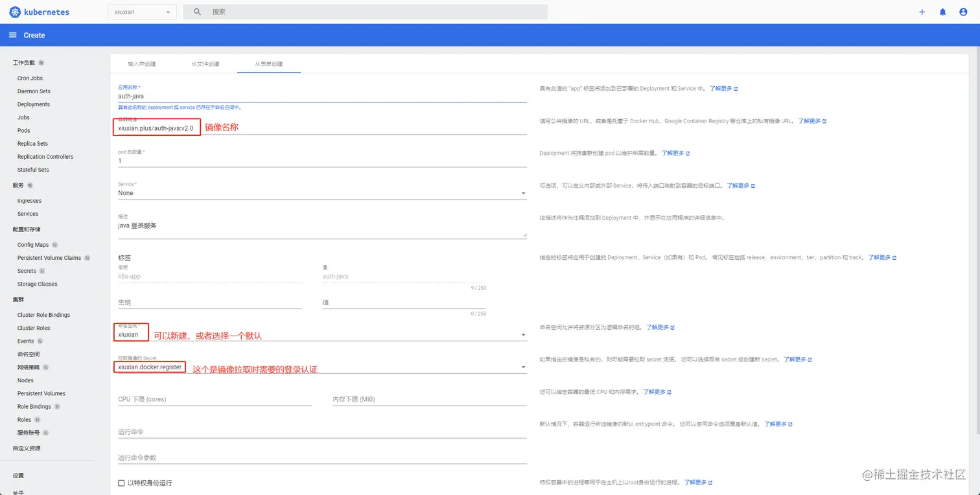The height and width of the screenshot is (495, 980).
Task: Open Pods in the sidebar
Action: coord(23,130)
